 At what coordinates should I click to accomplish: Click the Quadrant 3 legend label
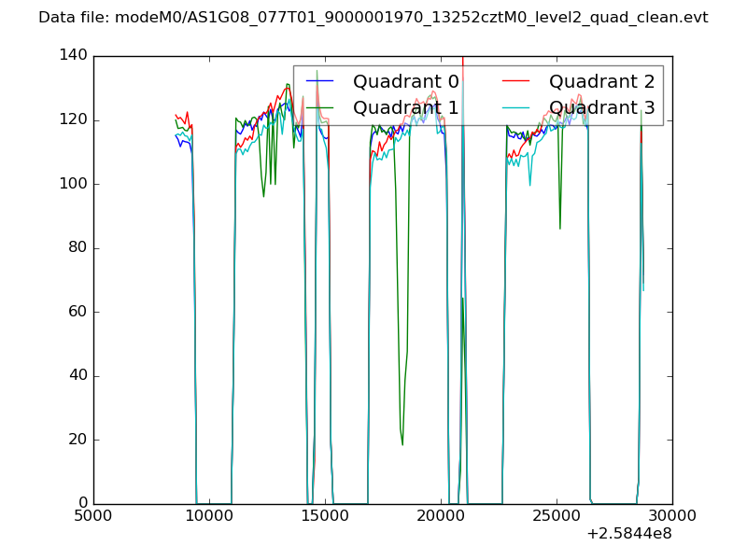pyautogui.click(x=601, y=108)
